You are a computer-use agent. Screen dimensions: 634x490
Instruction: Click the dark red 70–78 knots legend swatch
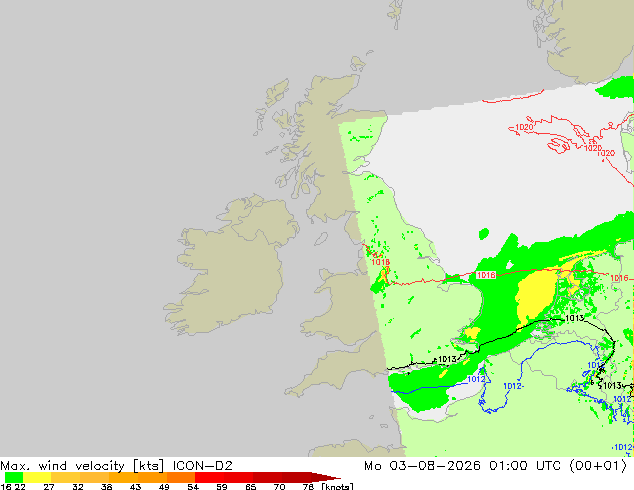click(x=296, y=477)
